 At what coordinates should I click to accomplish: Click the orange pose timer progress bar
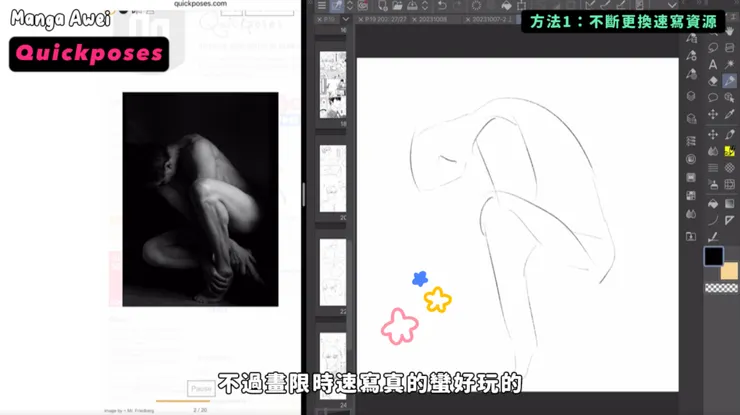tap(183, 401)
